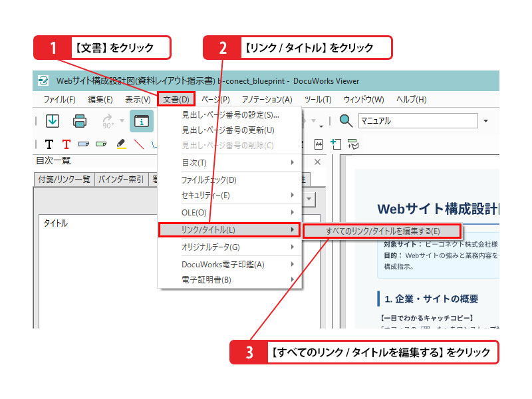Image resolution: width=532 pixels, height=399 pixels.
Task: Click すべてのリンク/タイトルを編集する(E)
Action: click(382, 231)
